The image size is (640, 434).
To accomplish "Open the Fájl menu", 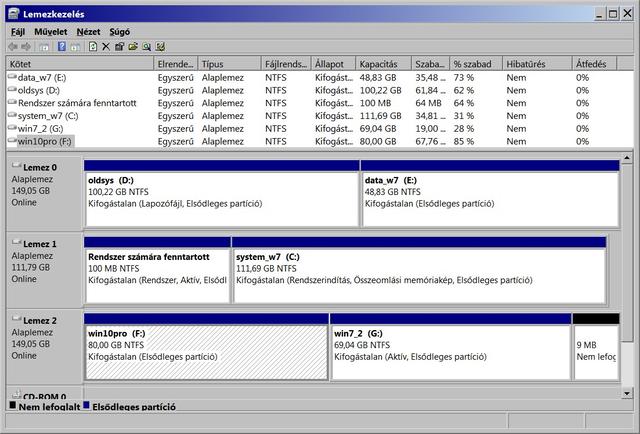I will click(17, 32).
